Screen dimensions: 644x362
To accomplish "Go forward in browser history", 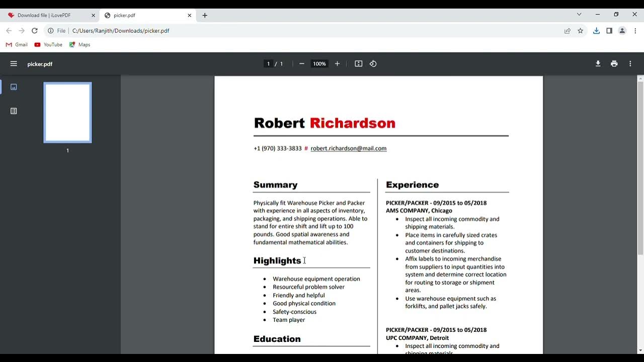I will click(22, 31).
